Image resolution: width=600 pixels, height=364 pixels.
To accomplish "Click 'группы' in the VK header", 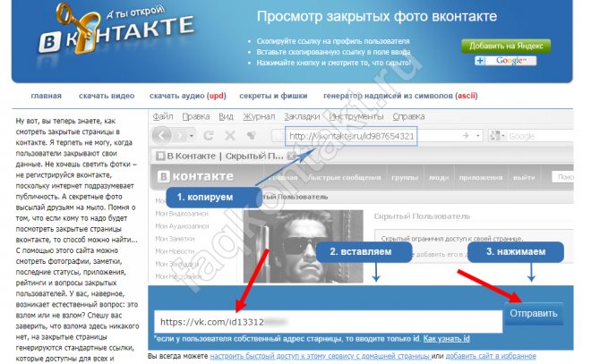I will click(x=405, y=178).
